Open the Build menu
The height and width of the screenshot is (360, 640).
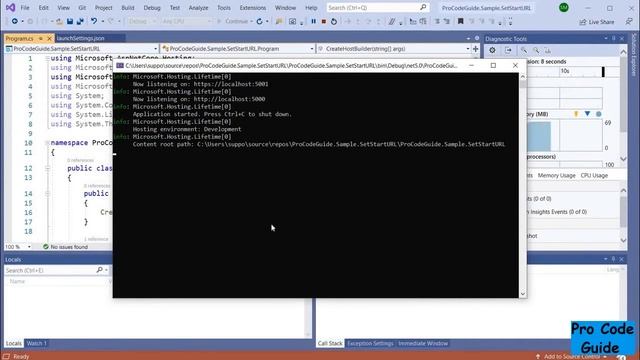(128, 8)
